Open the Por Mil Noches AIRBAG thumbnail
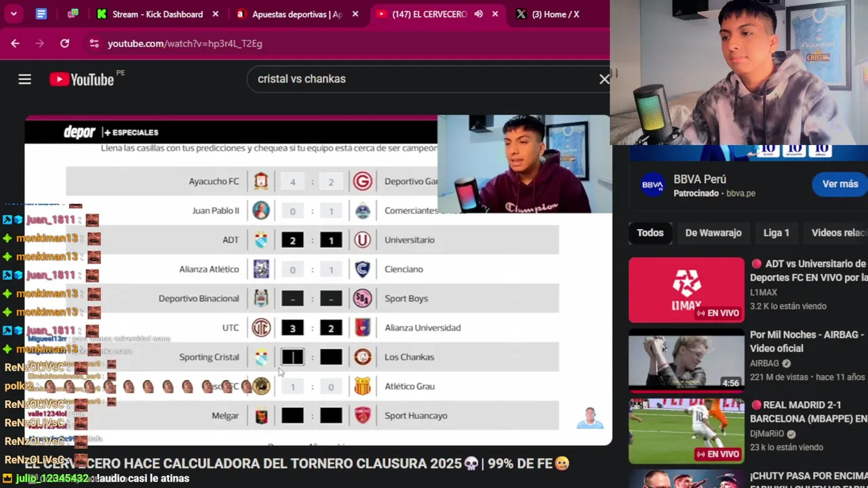This screenshot has width=868, height=488. 686,361
